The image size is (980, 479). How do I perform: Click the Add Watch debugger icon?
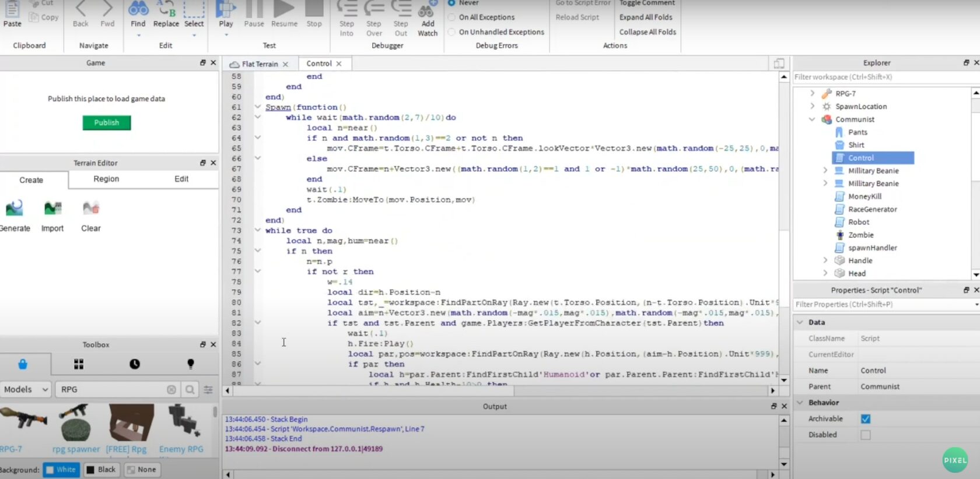coord(428,10)
